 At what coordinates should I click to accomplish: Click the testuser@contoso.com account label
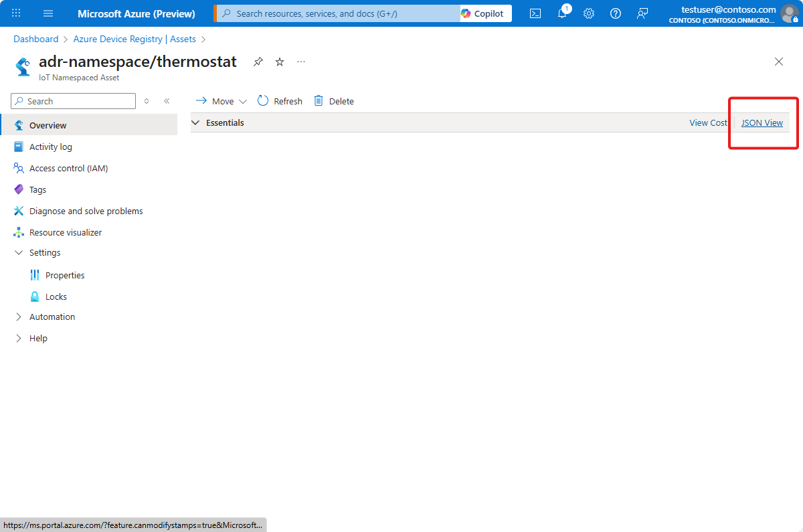tap(729, 9)
